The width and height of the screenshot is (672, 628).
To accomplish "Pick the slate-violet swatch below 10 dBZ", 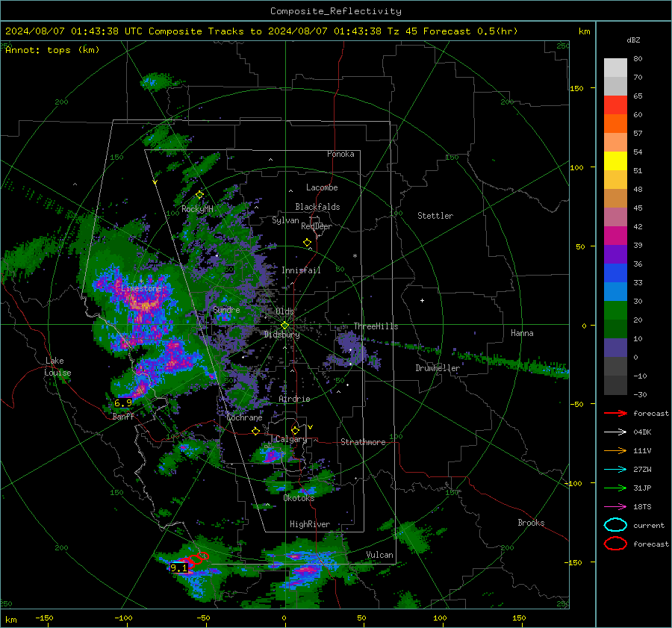I will 615,348.
